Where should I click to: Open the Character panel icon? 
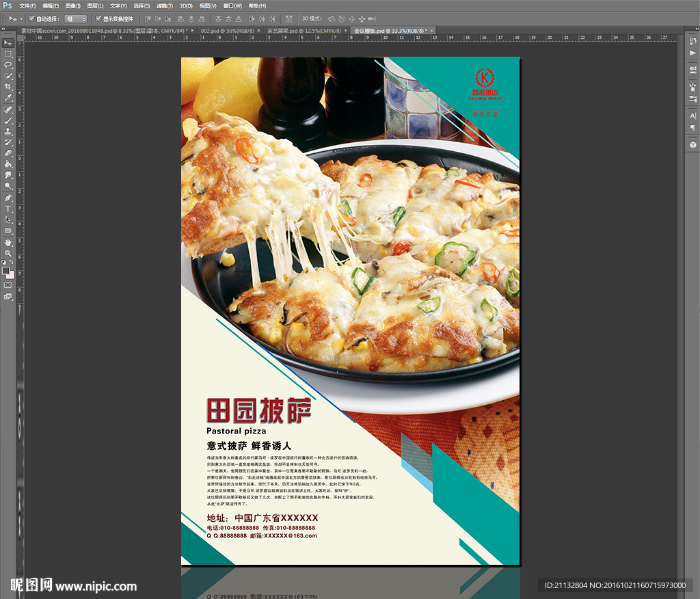coord(692,116)
